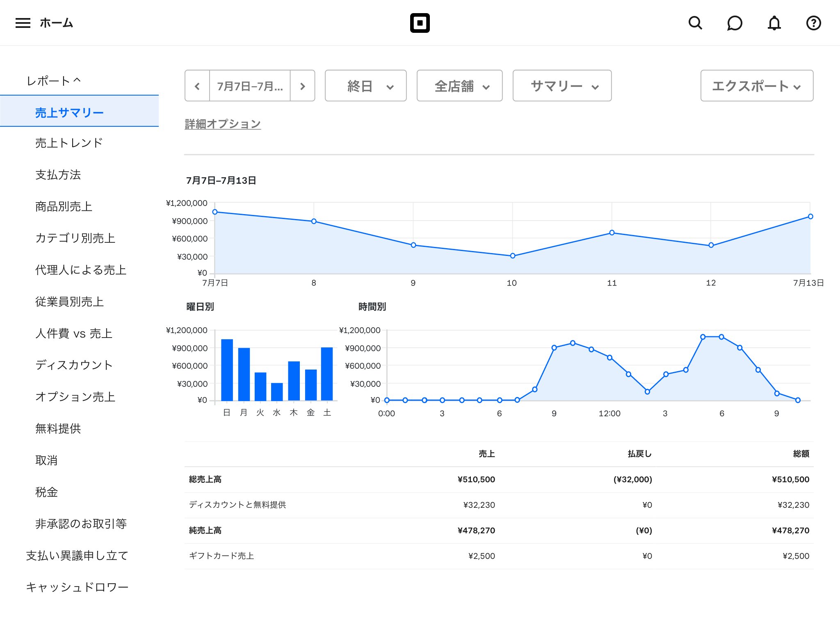This screenshot has height=630, width=840.
Task: Open the hamburger navigation menu
Action: click(x=23, y=23)
